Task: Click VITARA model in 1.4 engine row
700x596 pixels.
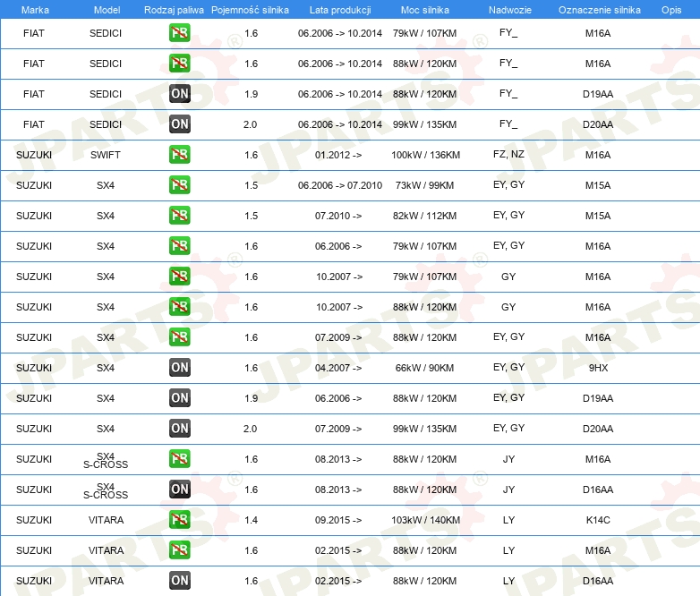Action: tap(106, 520)
